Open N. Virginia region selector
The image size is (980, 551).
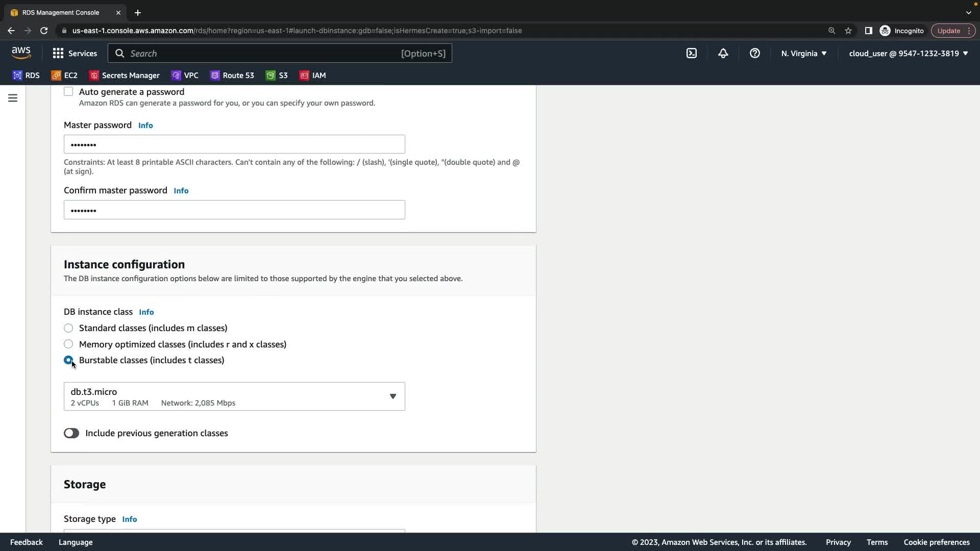tap(803, 53)
